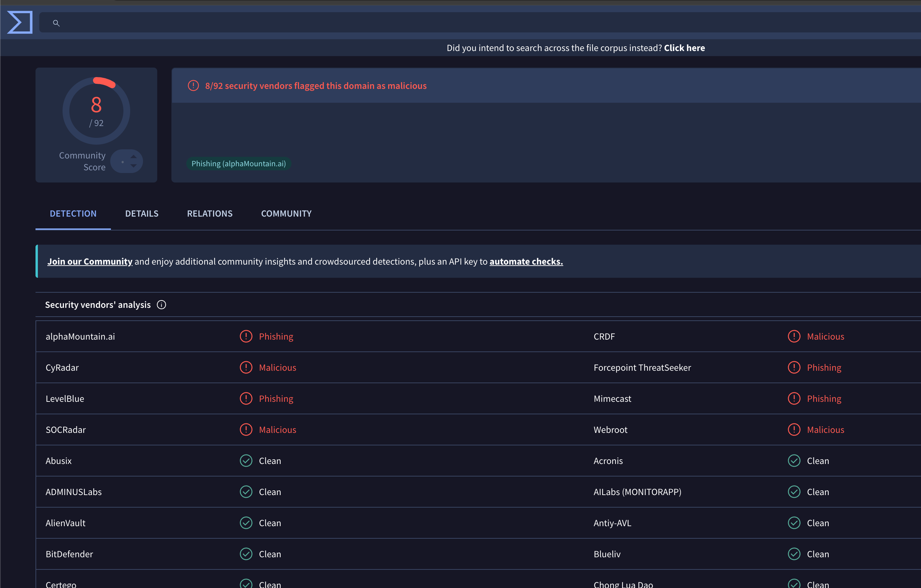Click the alert icon in the CRDF row

coord(794,337)
